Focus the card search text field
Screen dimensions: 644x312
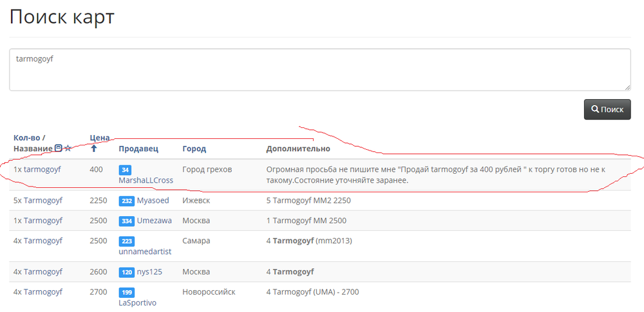[x=319, y=69]
